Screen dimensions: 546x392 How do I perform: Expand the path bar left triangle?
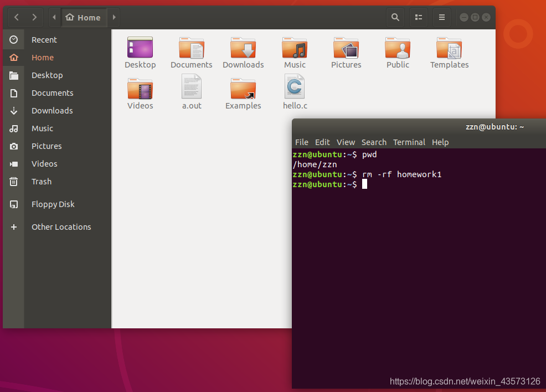pos(54,17)
